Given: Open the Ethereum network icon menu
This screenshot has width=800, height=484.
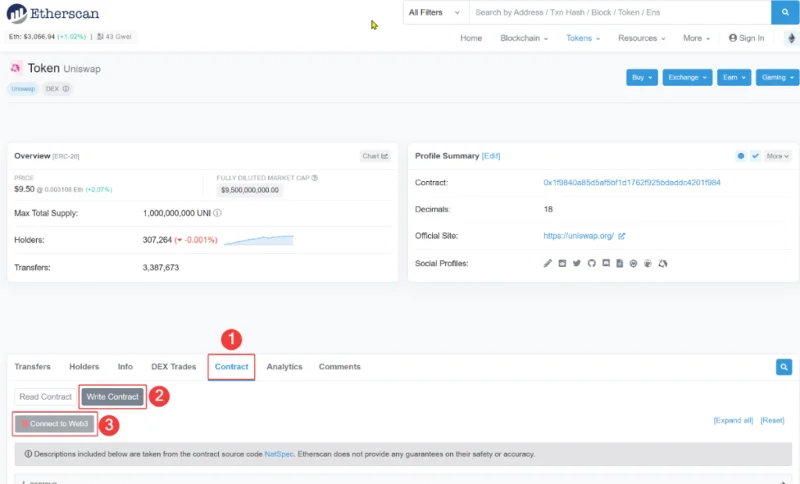Looking at the screenshot, I should [x=791, y=38].
